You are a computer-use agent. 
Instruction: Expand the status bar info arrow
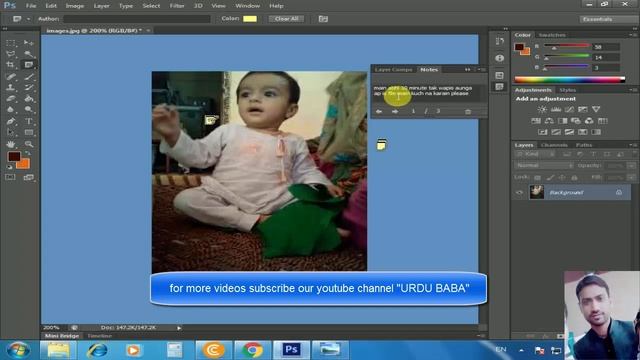(x=179, y=328)
